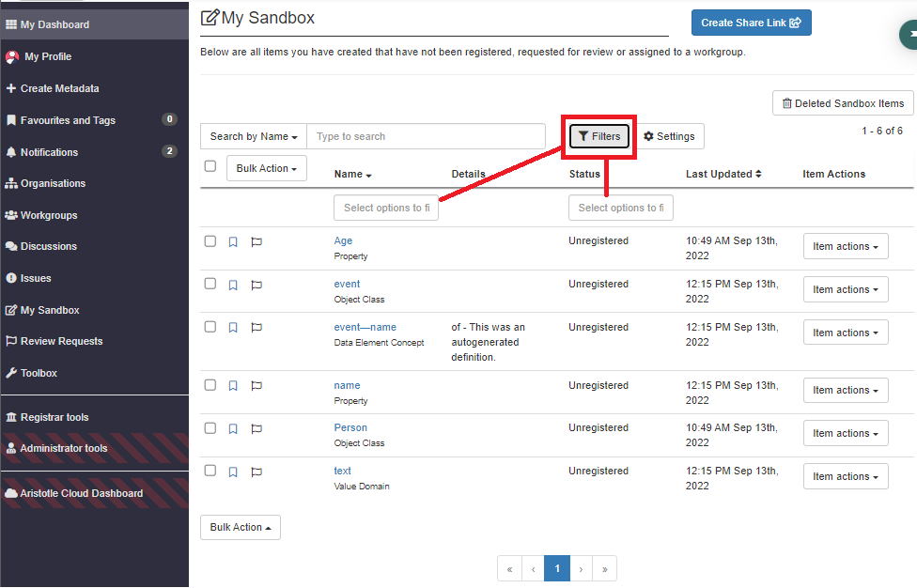The width and height of the screenshot is (917, 588).
Task: Click the Create Share Link button
Action: pyautogui.click(x=751, y=23)
